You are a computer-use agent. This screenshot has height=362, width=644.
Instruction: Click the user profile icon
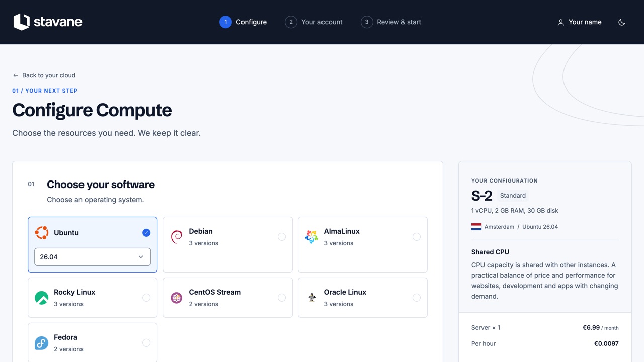[560, 22]
